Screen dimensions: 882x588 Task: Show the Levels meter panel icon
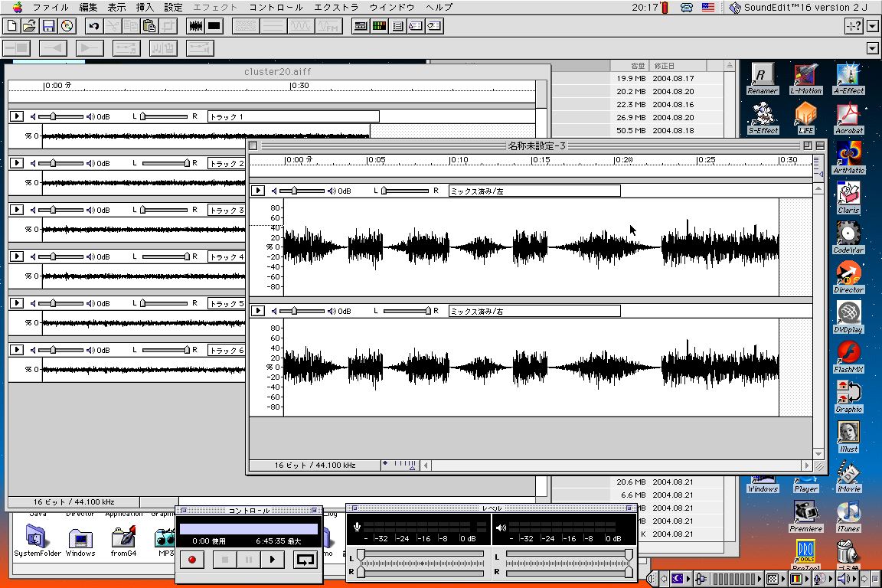click(379, 26)
